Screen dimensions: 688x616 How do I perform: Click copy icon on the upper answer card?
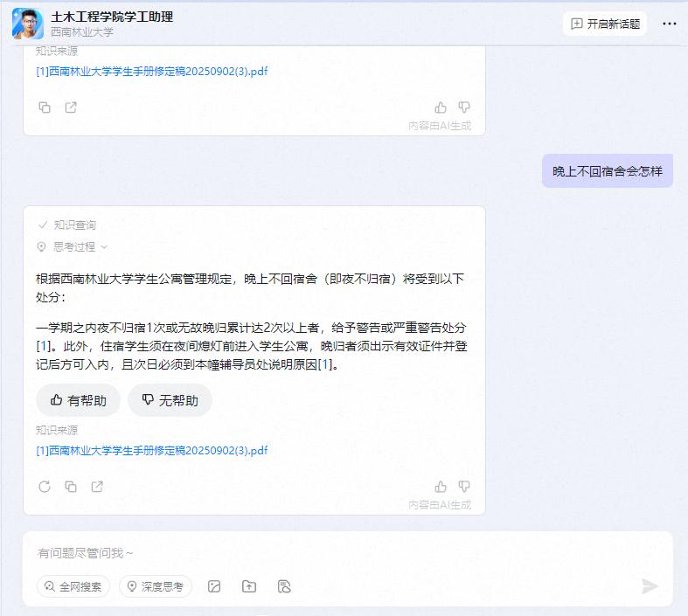pyautogui.click(x=45, y=107)
